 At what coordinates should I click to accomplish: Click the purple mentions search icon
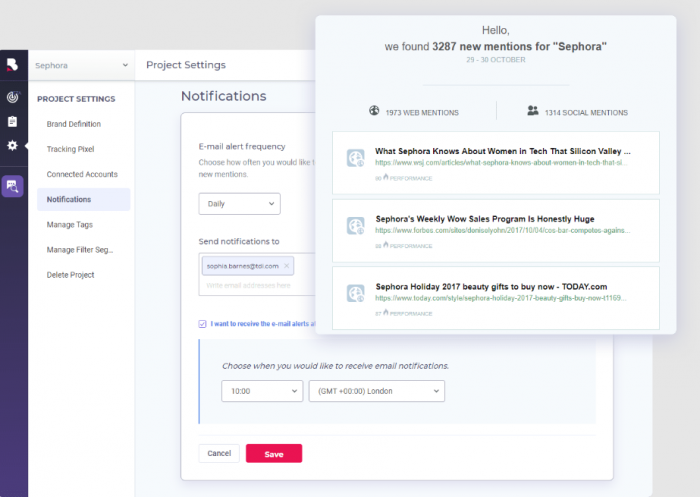tap(12, 186)
